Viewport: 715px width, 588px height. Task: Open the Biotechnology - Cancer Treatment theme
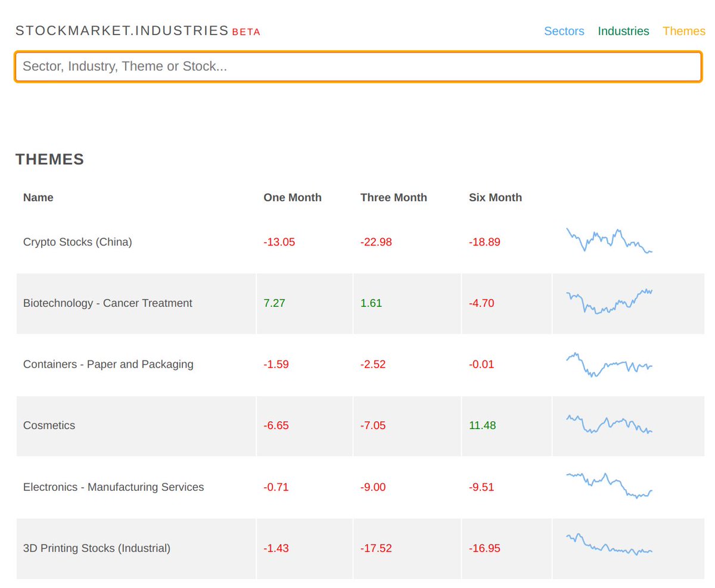[108, 303]
